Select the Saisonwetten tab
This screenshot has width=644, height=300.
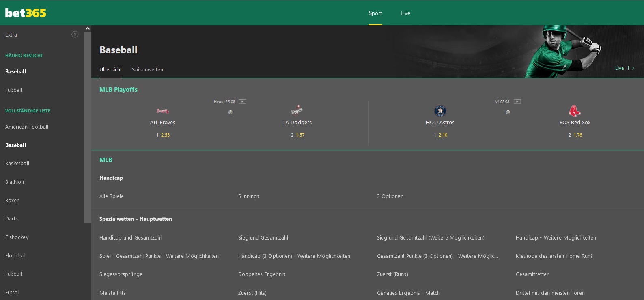click(147, 70)
